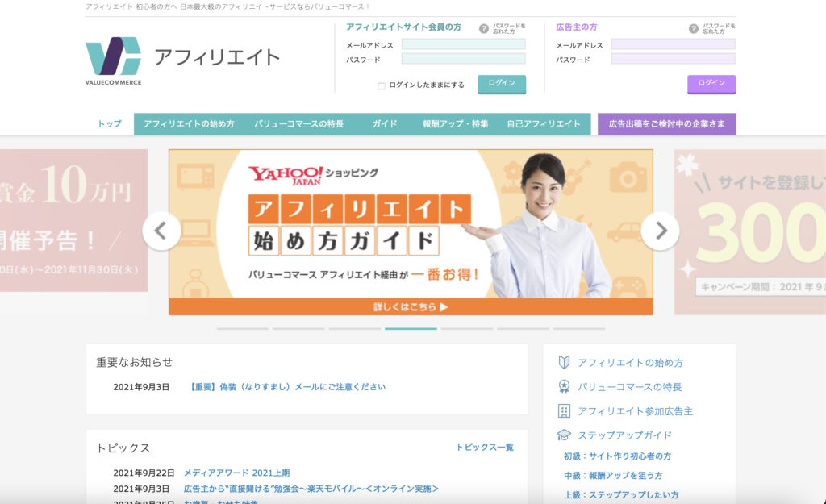Viewport: 826px width, 504px height.
Task: Open 上級:ステップアップしたい方 link
Action: coord(621,494)
